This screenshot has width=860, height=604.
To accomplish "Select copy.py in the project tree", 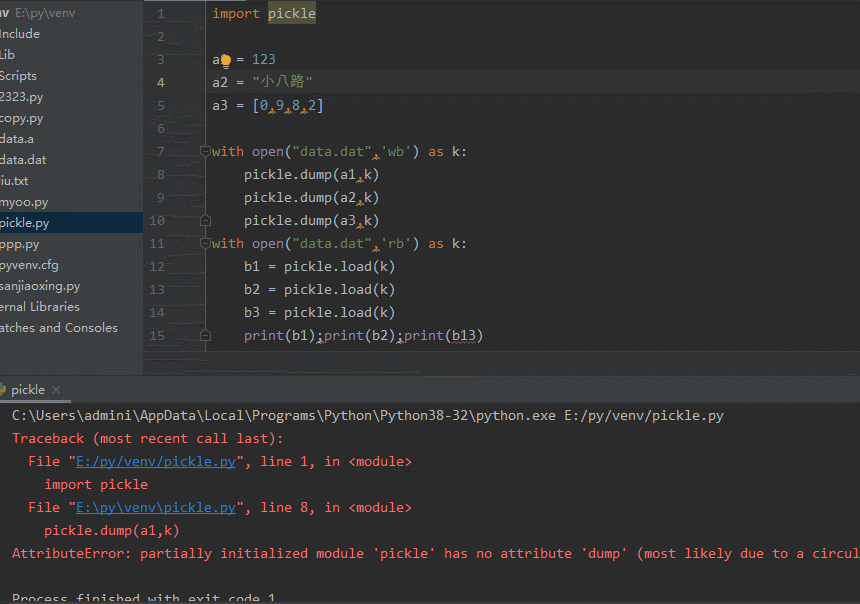I will [71, 118].
